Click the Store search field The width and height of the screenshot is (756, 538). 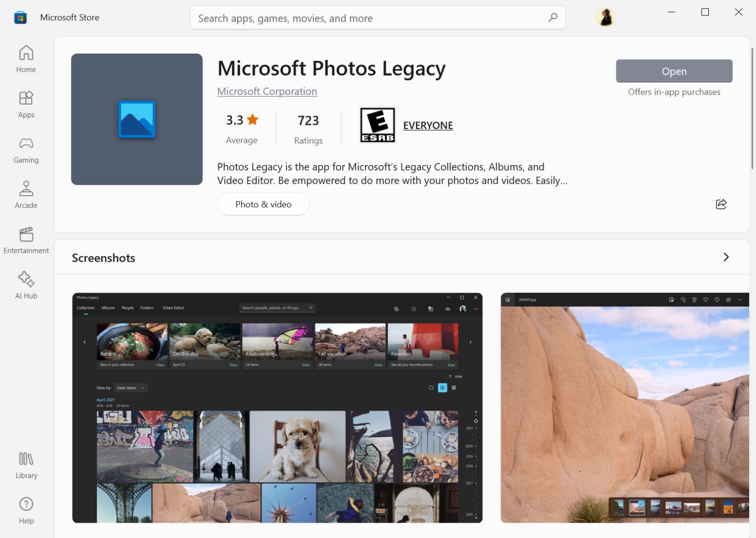(378, 18)
